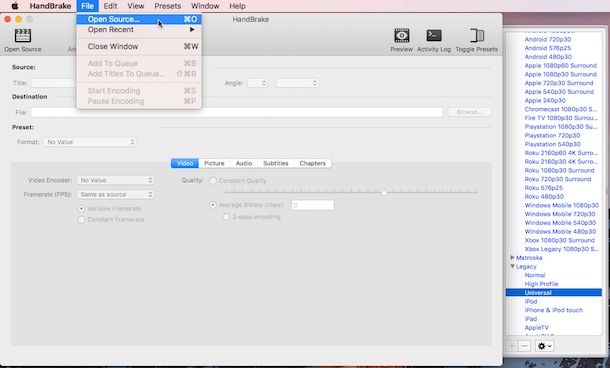Viewport: 610px width, 368px height.
Task: Select Apple 240p30 preset
Action: [x=545, y=100]
